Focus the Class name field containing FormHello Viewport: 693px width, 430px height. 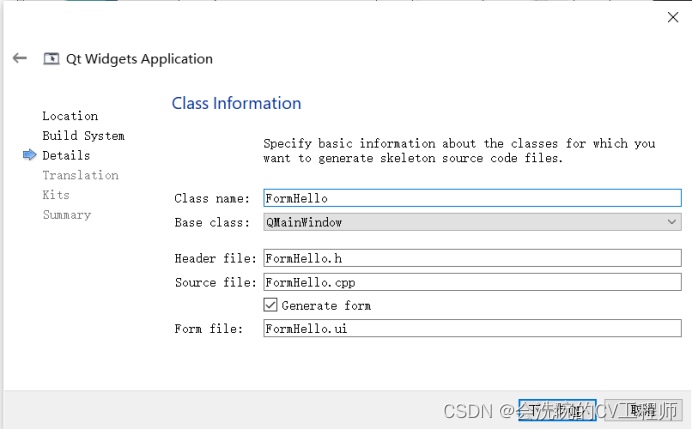[471, 198]
